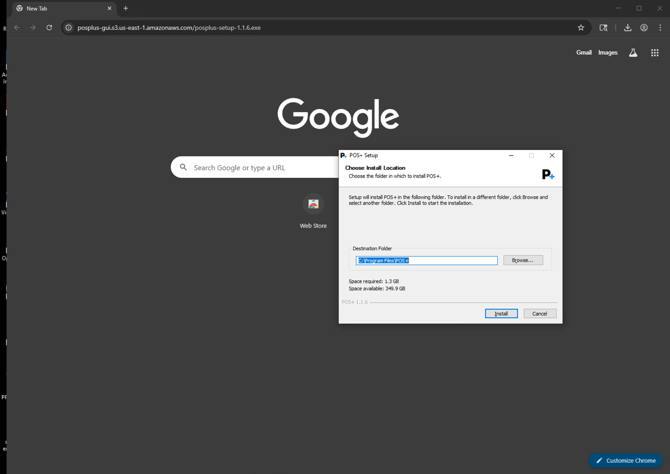
Task: Open a new Chrome tab with plus
Action: [126, 9]
